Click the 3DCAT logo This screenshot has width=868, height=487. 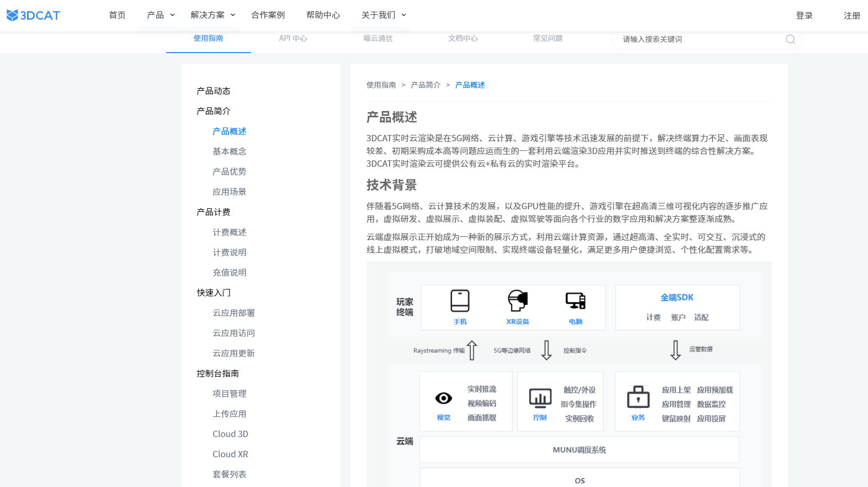click(33, 15)
